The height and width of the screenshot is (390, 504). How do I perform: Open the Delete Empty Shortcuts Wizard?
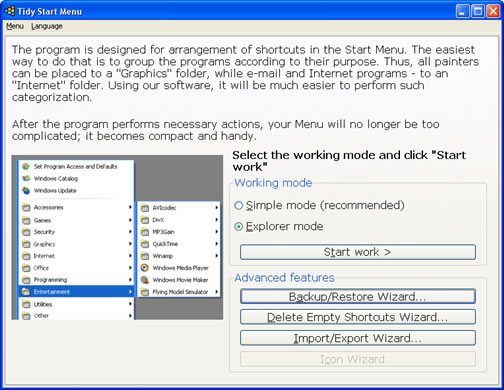pyautogui.click(x=358, y=317)
